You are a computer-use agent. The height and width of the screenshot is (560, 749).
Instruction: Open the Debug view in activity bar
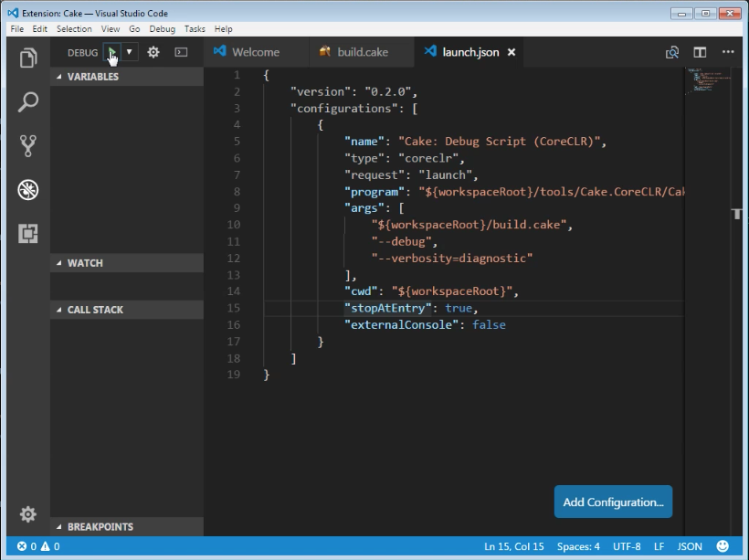(x=28, y=190)
